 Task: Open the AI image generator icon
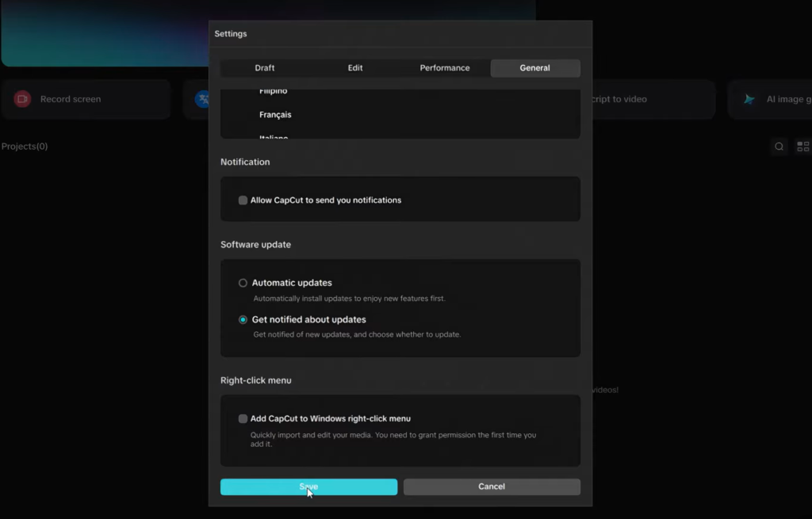(x=749, y=99)
